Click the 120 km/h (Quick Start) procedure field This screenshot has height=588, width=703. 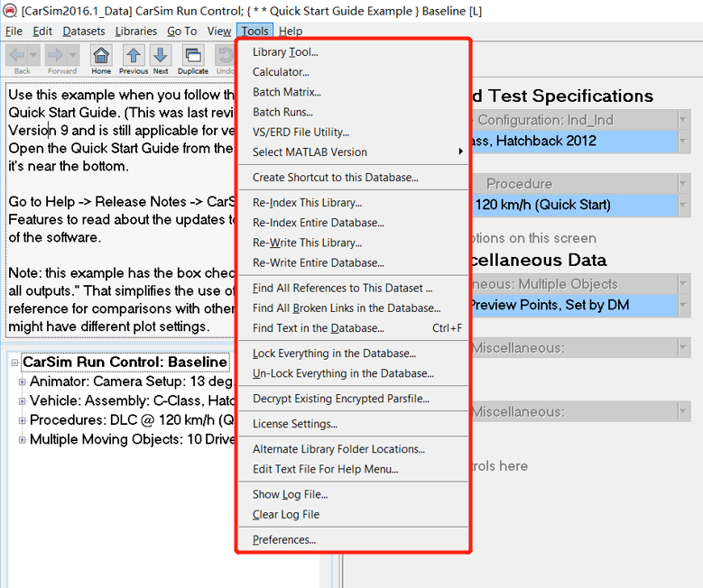click(x=574, y=205)
